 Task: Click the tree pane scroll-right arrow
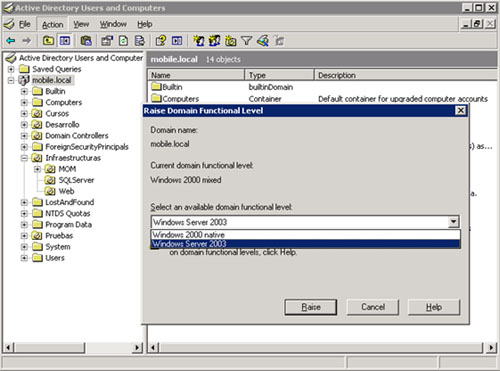137,348
